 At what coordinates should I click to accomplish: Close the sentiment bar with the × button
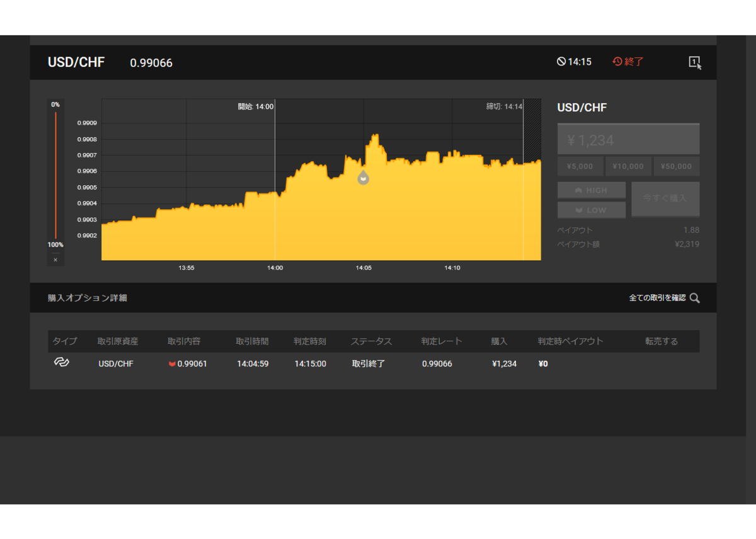pyautogui.click(x=55, y=259)
